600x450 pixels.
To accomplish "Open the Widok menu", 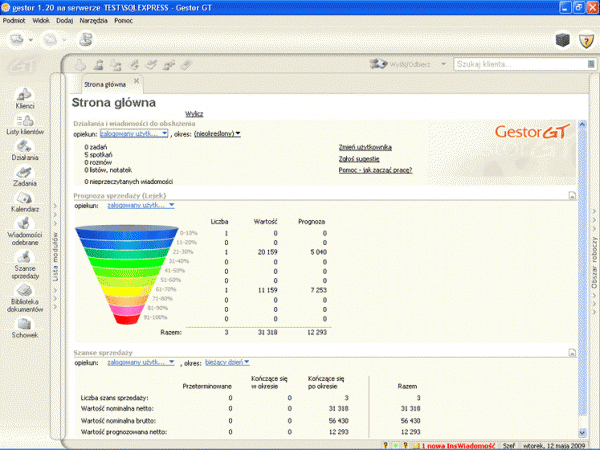I will click(x=43, y=20).
